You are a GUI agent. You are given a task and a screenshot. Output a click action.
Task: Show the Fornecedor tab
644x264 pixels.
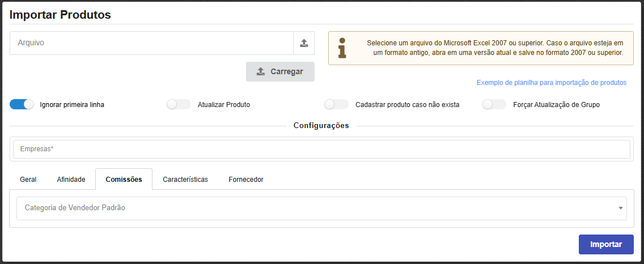[246, 179]
